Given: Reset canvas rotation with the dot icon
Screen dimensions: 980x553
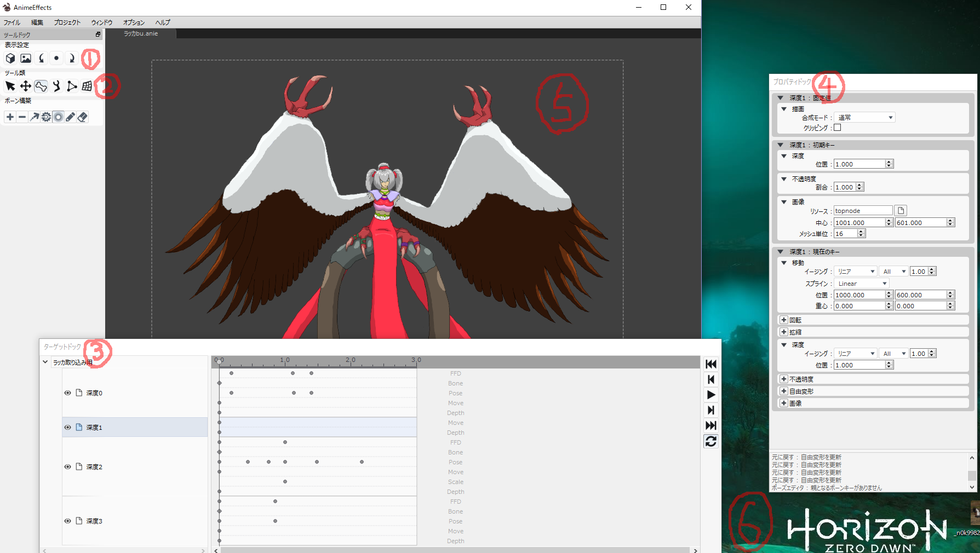Looking at the screenshot, I should click(56, 58).
